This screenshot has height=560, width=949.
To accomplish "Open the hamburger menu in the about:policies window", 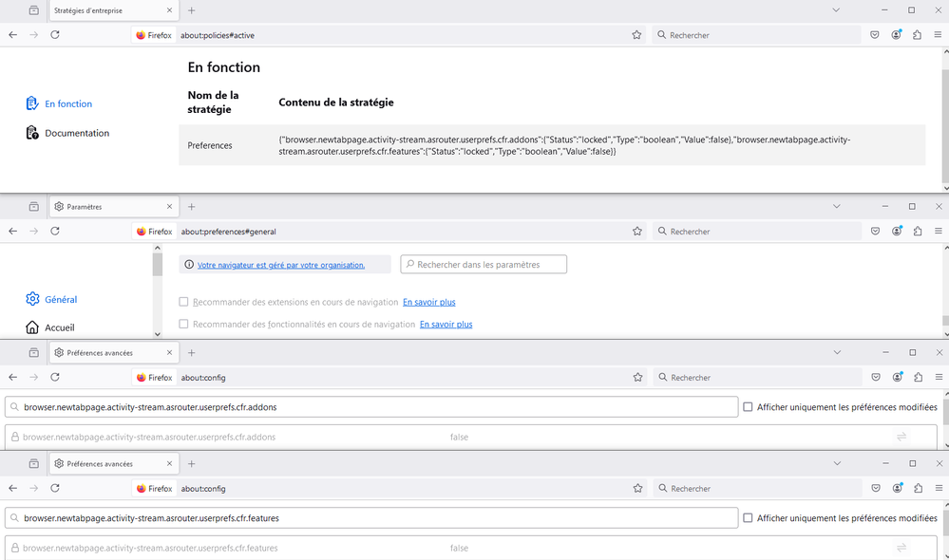I will (x=938, y=35).
